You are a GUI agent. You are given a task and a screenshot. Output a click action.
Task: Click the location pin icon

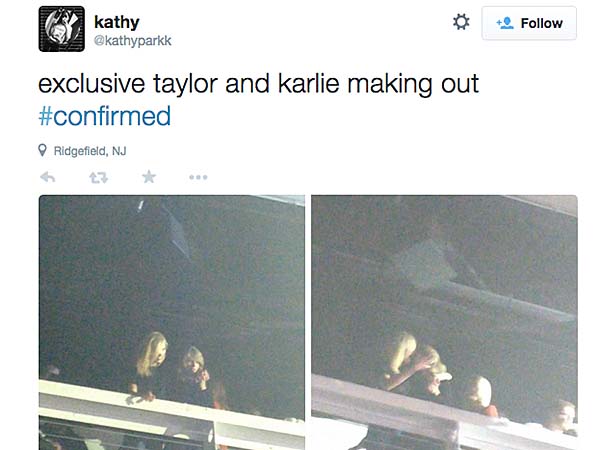coord(42,150)
